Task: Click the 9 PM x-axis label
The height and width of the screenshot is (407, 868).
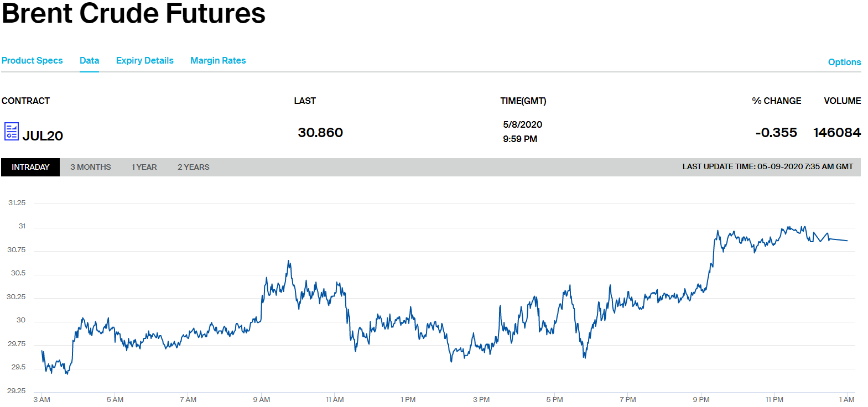Action: (x=701, y=399)
